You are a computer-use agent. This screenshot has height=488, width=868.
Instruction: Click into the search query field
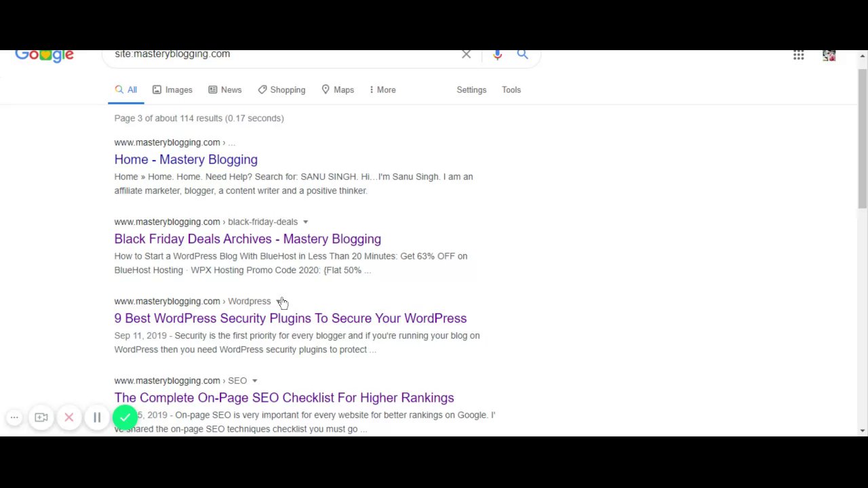pos(285,54)
